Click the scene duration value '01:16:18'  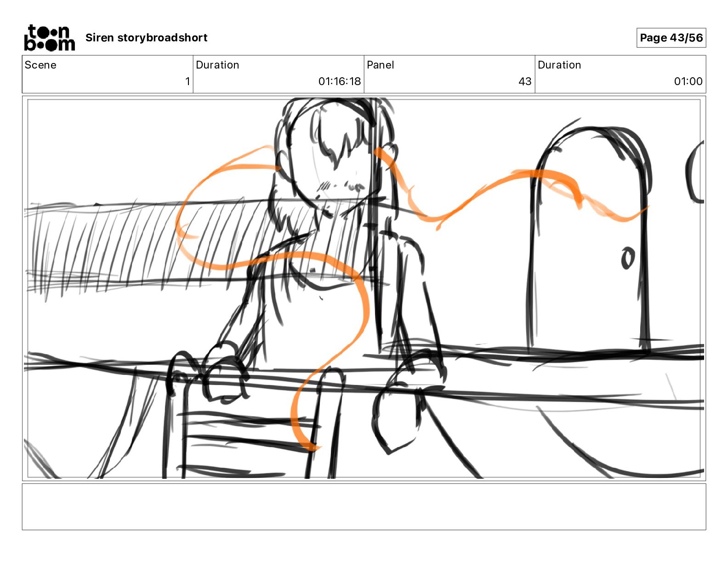[x=340, y=81]
